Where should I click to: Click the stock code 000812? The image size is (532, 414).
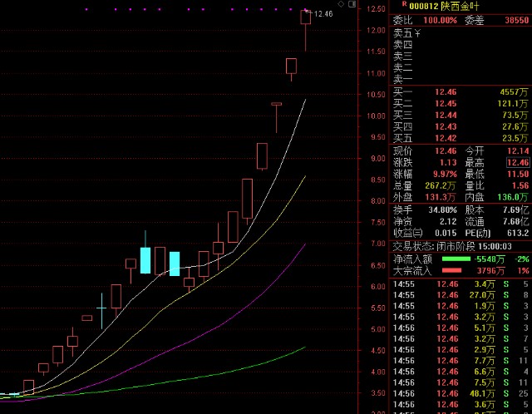pos(425,5)
